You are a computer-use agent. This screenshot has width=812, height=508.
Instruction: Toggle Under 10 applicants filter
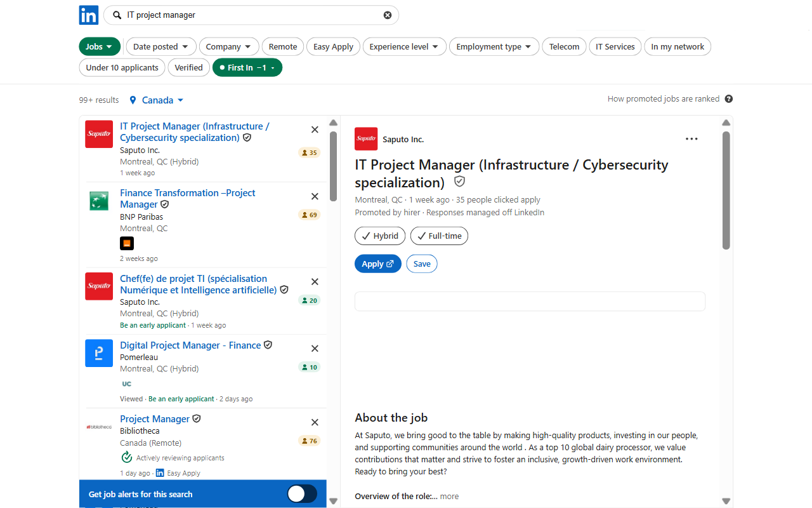[122, 67]
